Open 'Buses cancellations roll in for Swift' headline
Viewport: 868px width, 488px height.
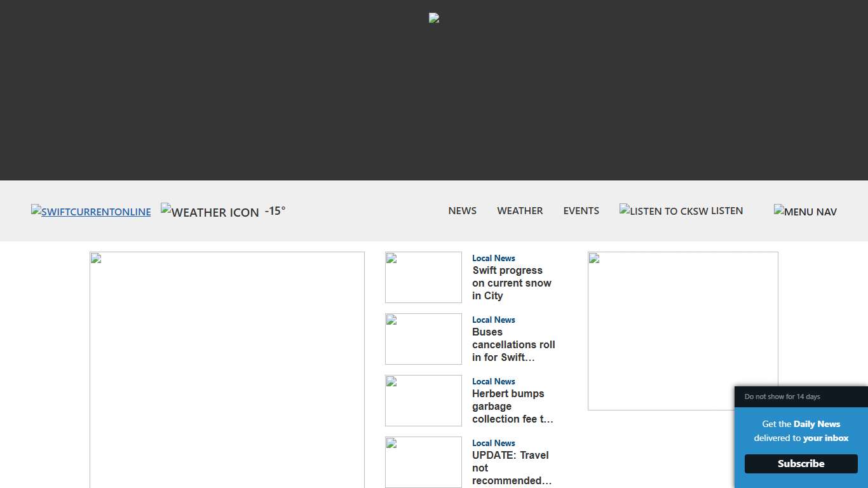(513, 345)
